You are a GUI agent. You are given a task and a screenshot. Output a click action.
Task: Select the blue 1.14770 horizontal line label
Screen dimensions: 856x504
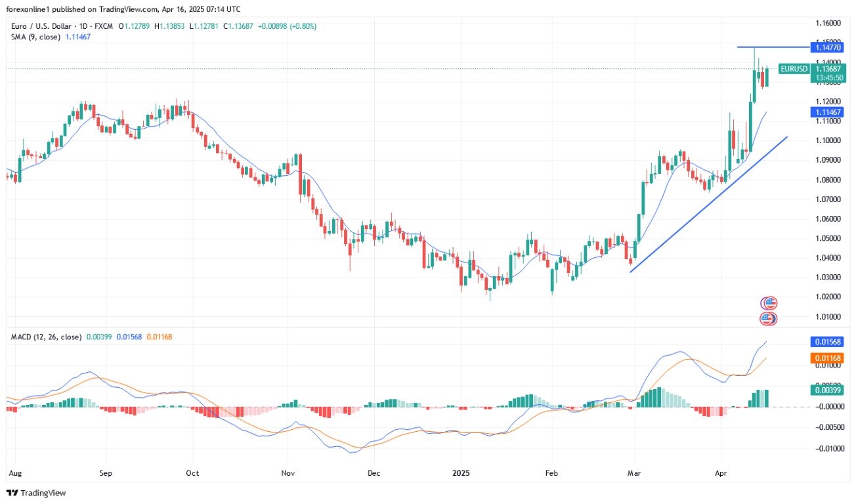click(x=829, y=47)
